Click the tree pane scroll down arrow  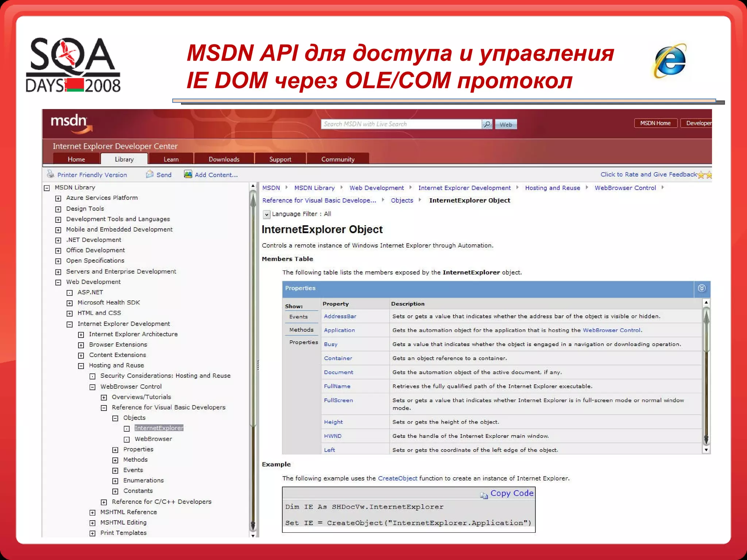click(253, 535)
